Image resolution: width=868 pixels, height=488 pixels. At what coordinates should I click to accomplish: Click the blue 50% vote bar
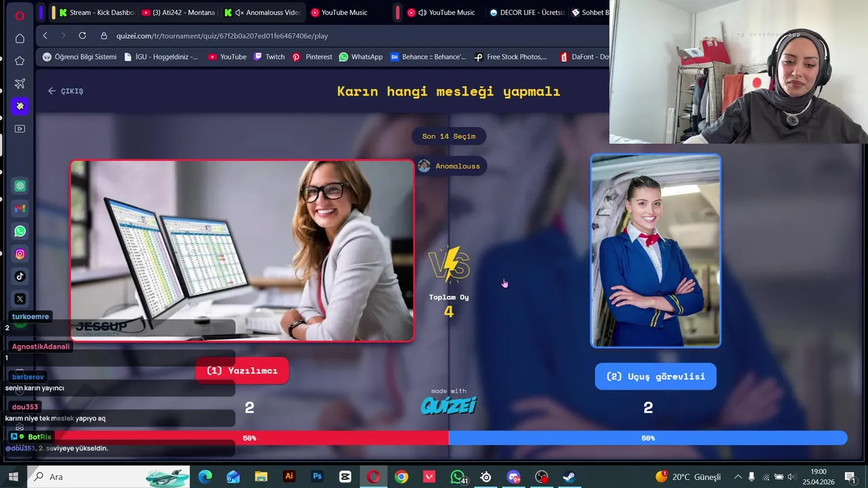[x=648, y=438]
